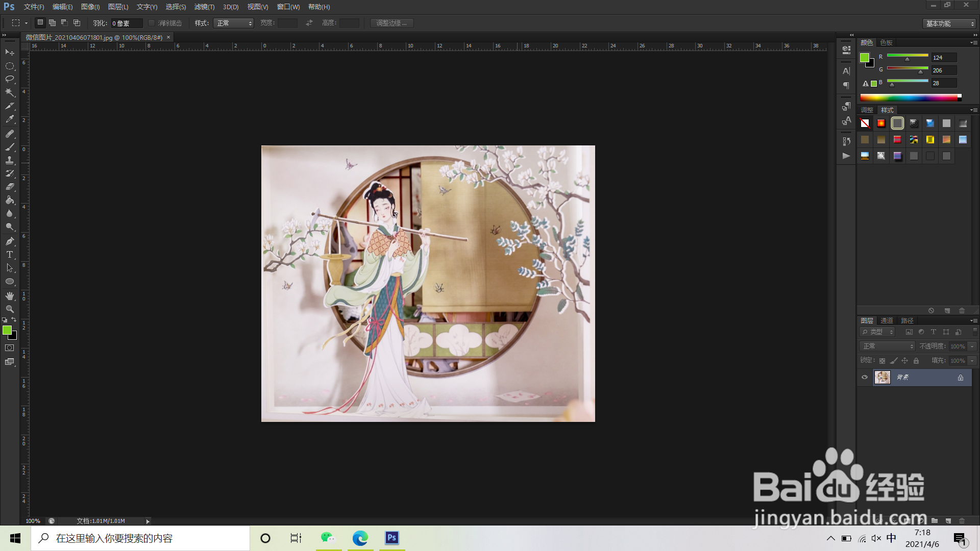Select the Dodge tool

(10, 227)
